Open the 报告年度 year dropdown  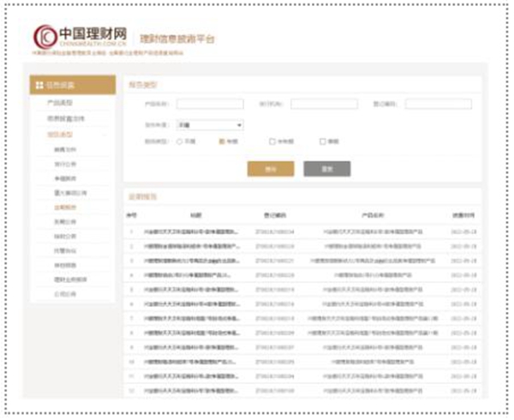click(x=209, y=124)
